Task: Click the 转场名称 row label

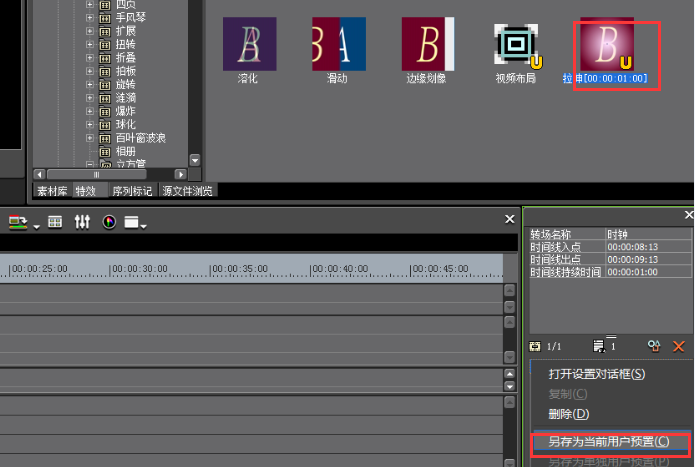Action: click(x=551, y=234)
